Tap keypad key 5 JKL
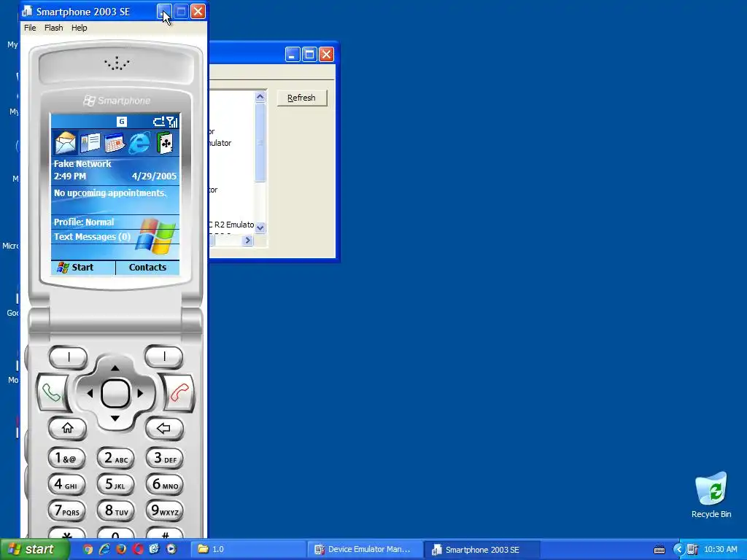Screen dimensions: 747x560 pyautogui.click(x=116, y=485)
